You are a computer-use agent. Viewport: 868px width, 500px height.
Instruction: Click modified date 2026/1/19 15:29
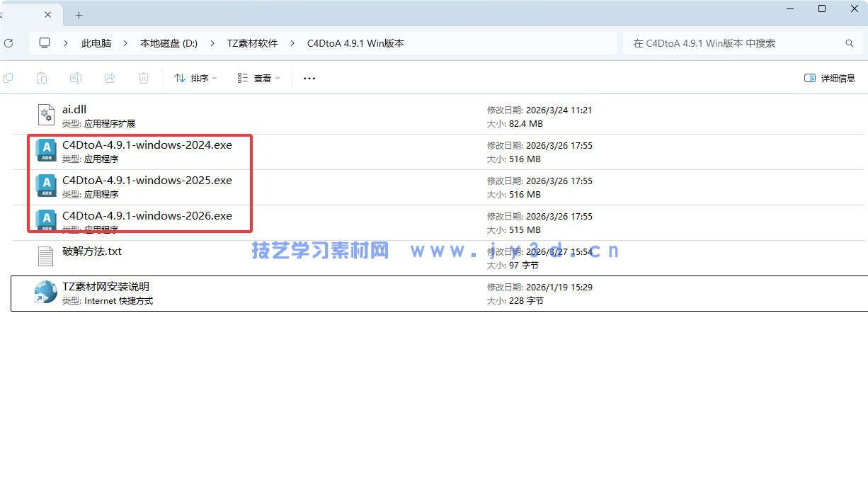pos(559,287)
